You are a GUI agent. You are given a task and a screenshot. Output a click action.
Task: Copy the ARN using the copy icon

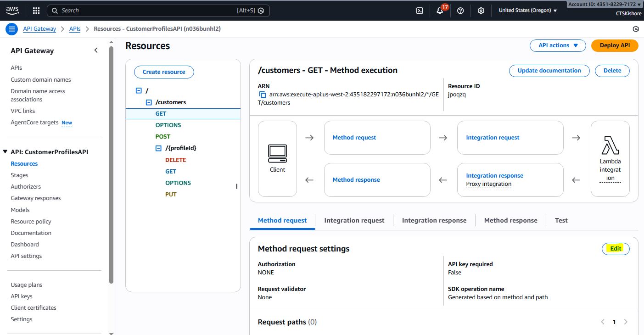click(x=263, y=95)
